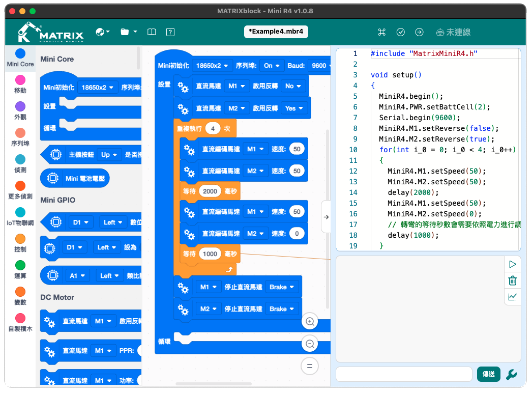Zoom in the block workspace
The width and height of the screenshot is (532, 393).
pos(310,321)
